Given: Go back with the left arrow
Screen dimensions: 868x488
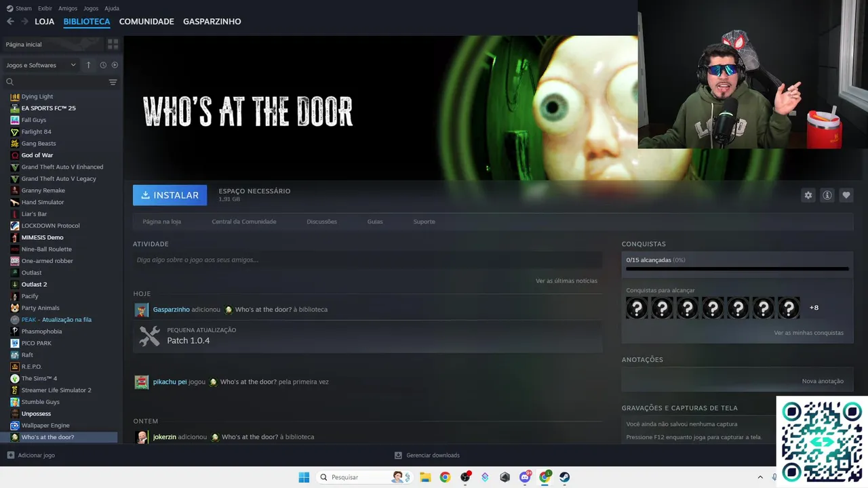Looking at the screenshot, I should [10, 22].
